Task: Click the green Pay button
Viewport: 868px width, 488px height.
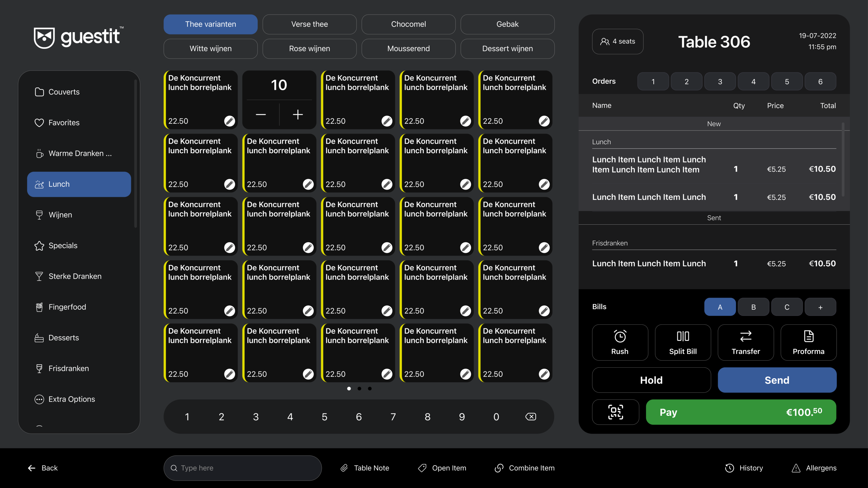Action: coord(741,412)
